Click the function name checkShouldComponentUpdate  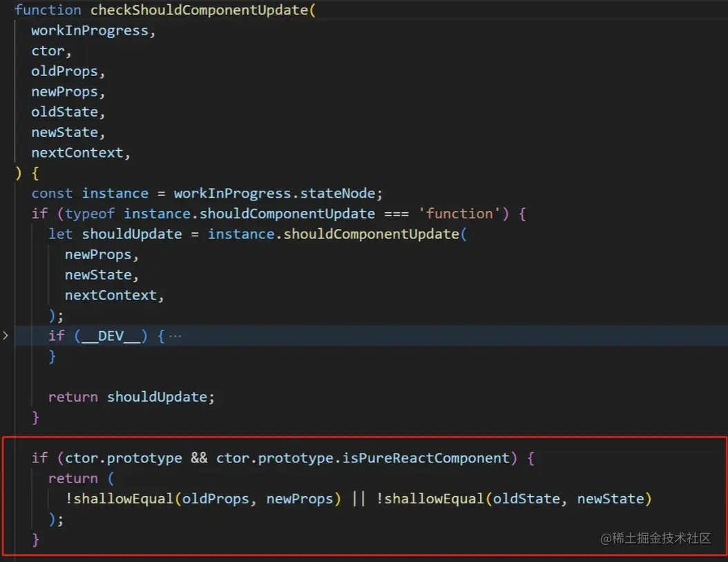point(199,10)
